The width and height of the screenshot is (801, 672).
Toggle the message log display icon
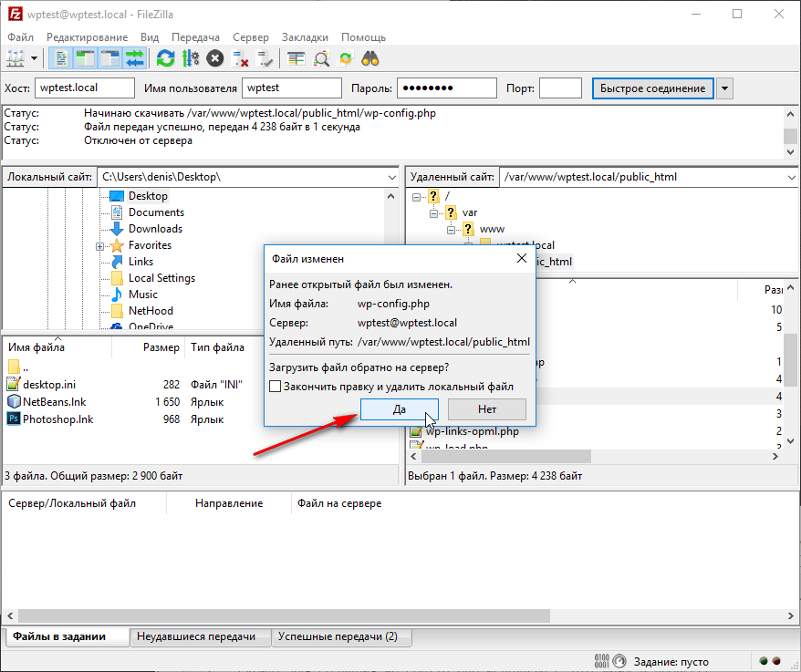pyautogui.click(x=62, y=58)
